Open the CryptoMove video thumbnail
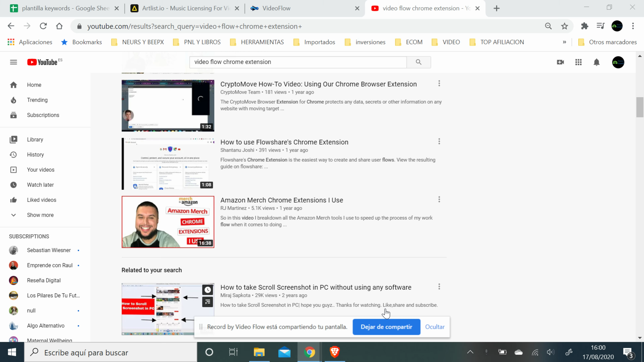 pos(168,106)
